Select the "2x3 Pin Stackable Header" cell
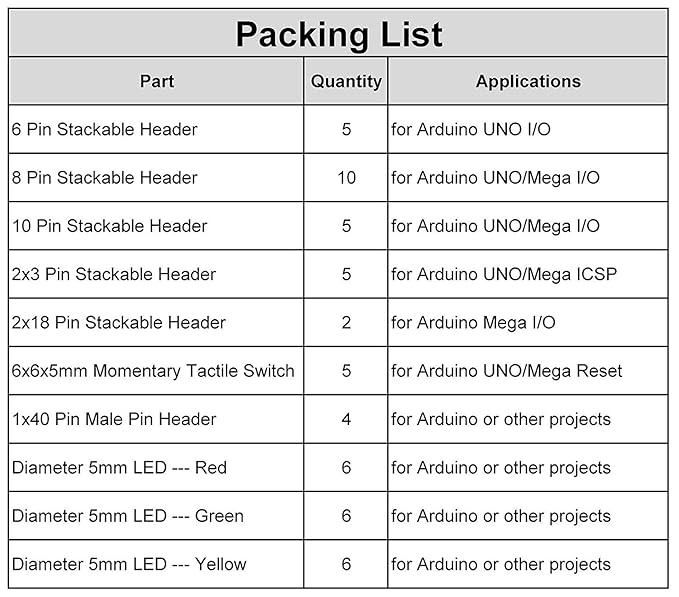 [114, 274]
